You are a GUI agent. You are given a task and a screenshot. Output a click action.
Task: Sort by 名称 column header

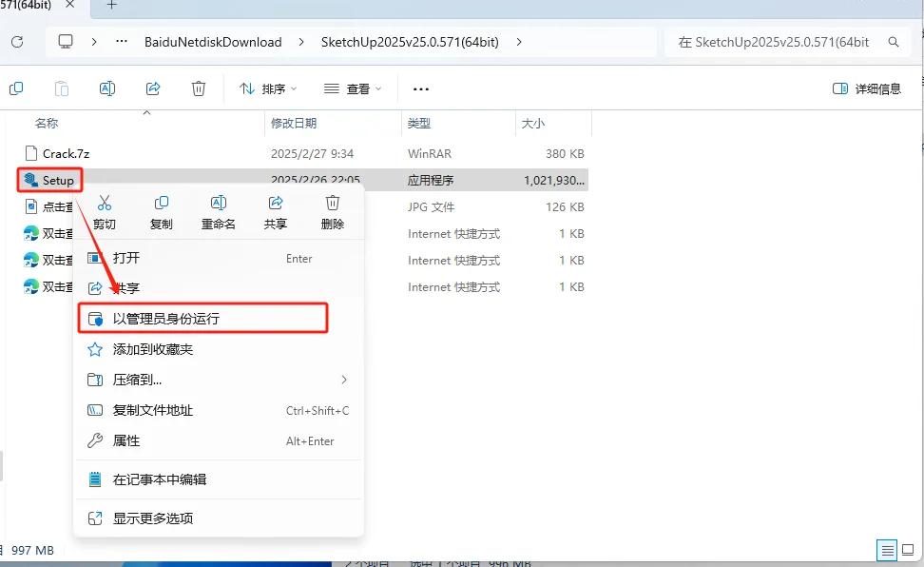[47, 124]
